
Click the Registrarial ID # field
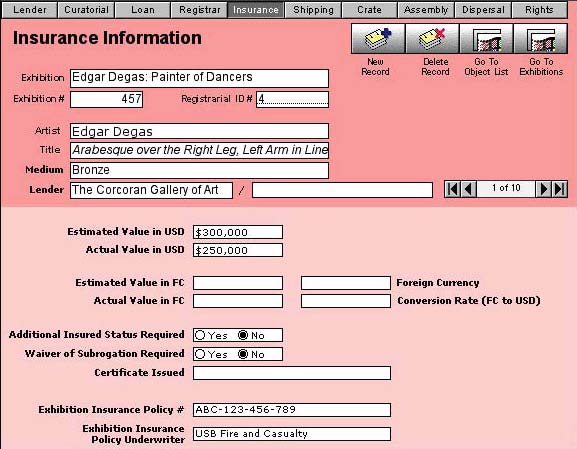292,99
